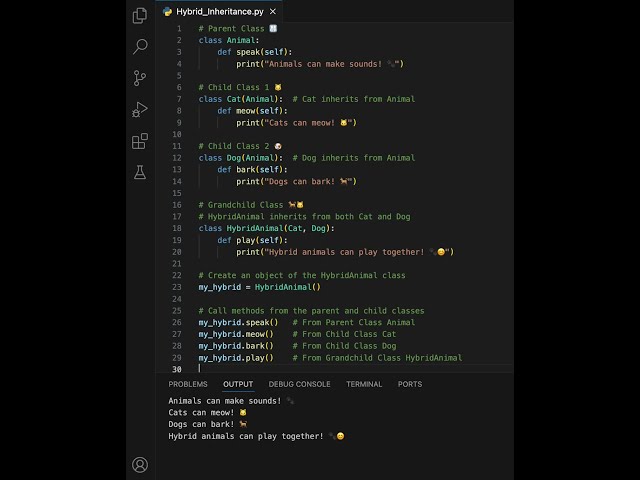Viewport: 640px width, 480px height.
Task: Click output line 'Hybrid animals can play together!'
Action: (256, 436)
